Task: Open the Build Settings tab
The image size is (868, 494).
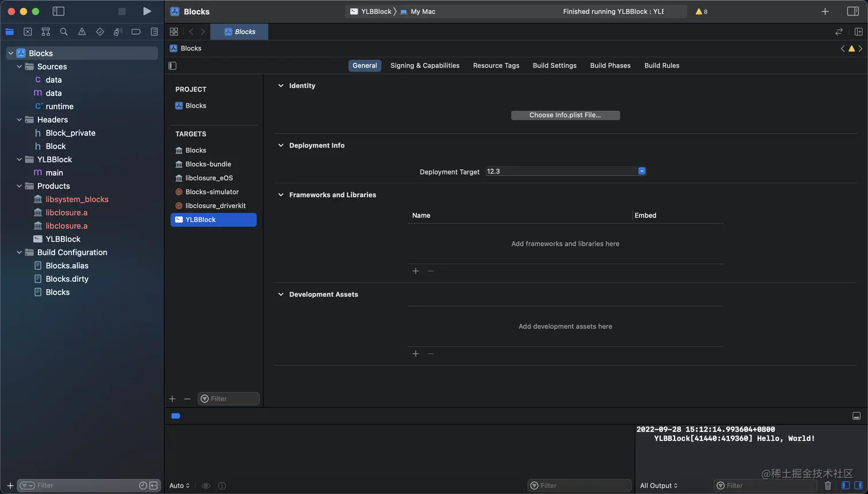Action: pos(555,65)
